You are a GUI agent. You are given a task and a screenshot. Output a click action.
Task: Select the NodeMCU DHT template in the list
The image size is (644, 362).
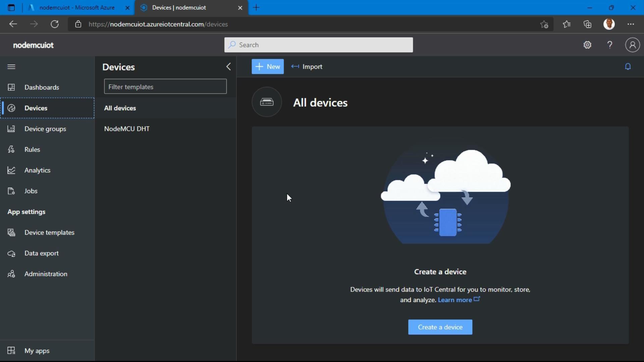coord(127,129)
